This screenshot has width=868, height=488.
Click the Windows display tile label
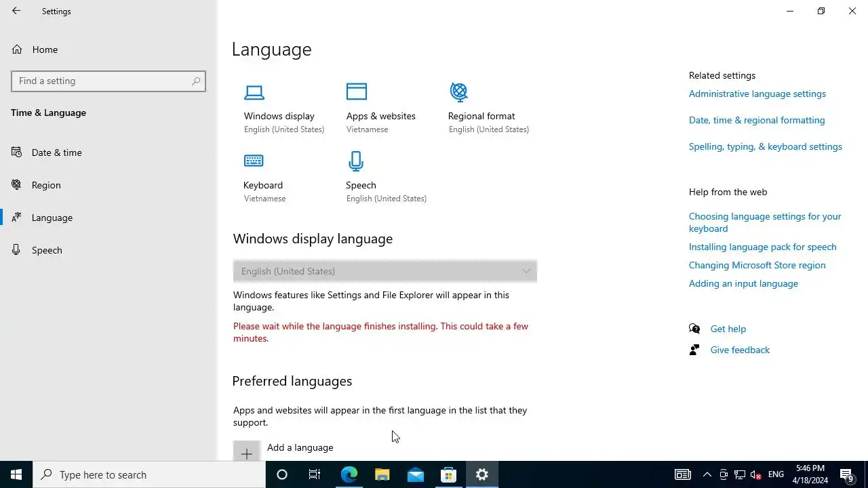[x=279, y=116]
